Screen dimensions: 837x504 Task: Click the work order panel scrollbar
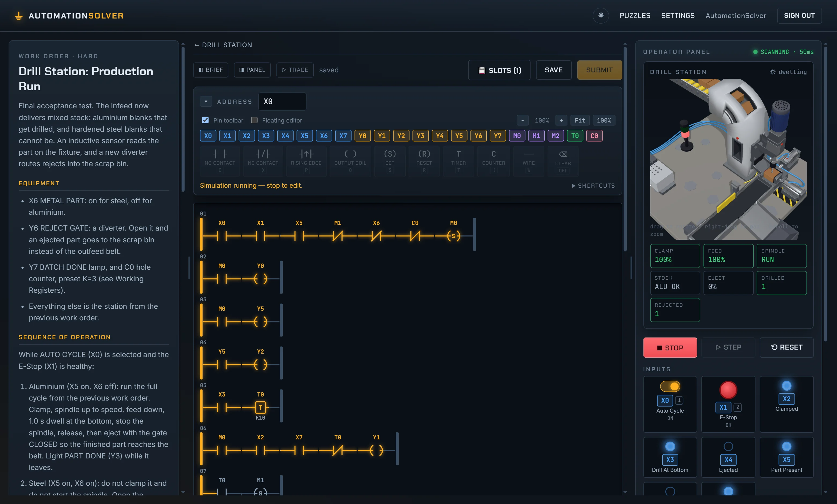[183, 119]
